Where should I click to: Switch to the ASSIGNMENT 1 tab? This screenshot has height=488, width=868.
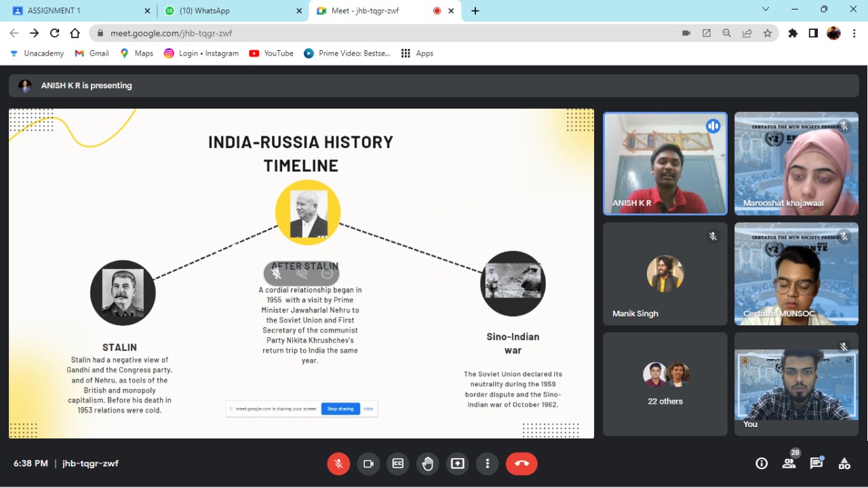pos(75,11)
